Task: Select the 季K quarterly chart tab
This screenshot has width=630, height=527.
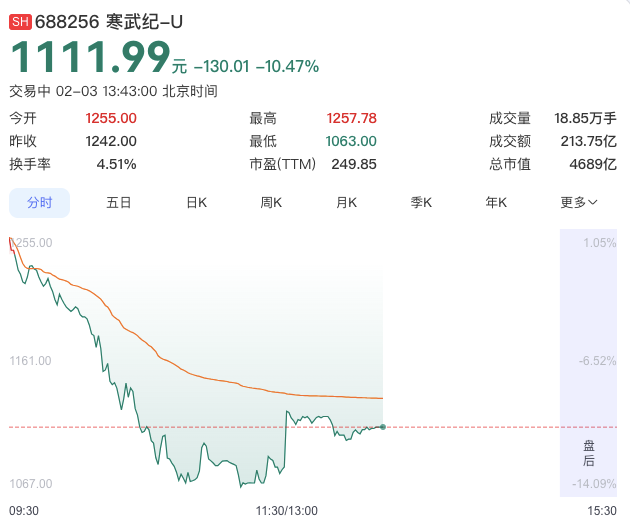Action: (x=421, y=202)
